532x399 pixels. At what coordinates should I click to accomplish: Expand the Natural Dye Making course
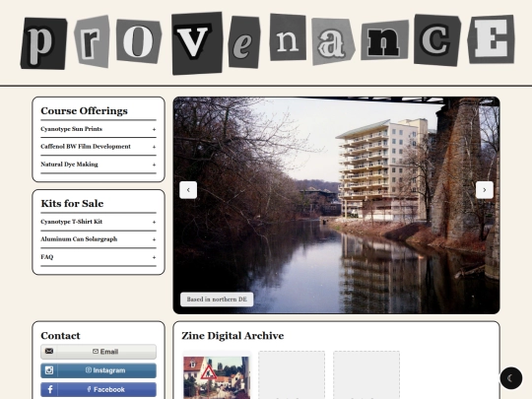tap(99, 165)
